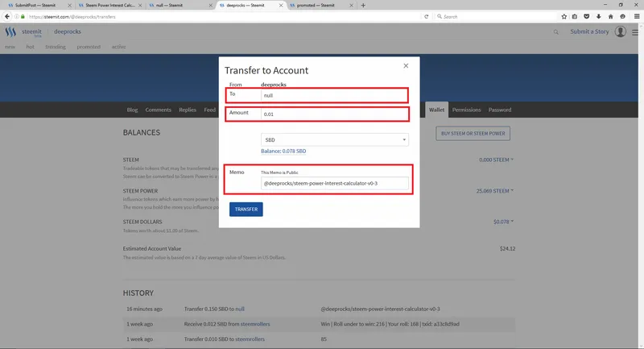Viewport: 644px width, 349px height.
Task: Open the Blog tab
Action: pyautogui.click(x=132, y=110)
